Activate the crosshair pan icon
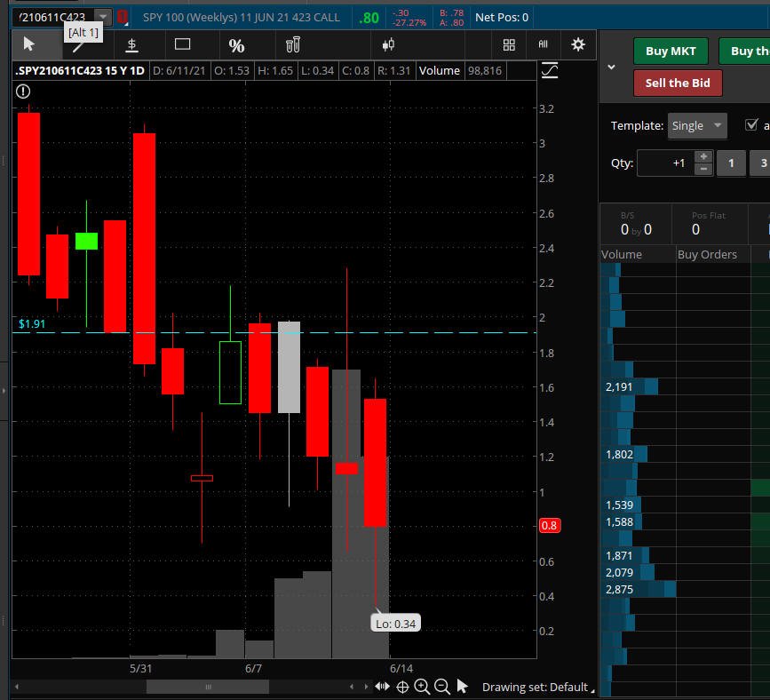The image size is (770, 700). coord(402,687)
